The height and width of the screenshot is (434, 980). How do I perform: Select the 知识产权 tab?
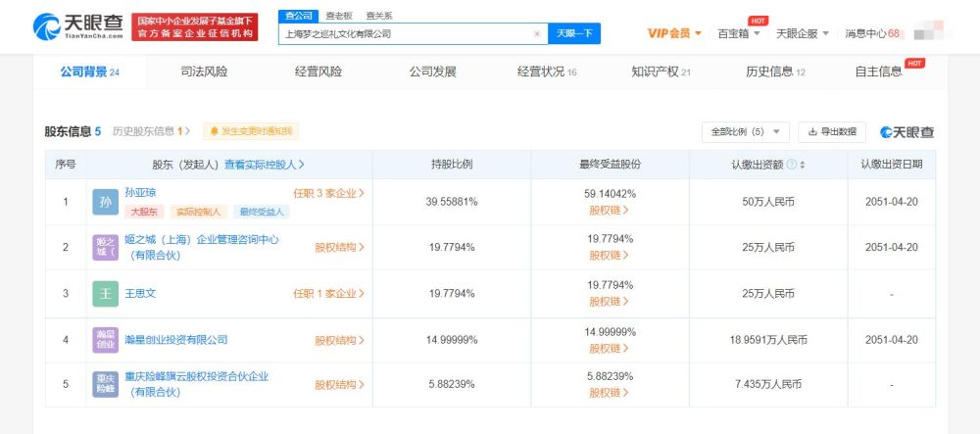(x=661, y=72)
